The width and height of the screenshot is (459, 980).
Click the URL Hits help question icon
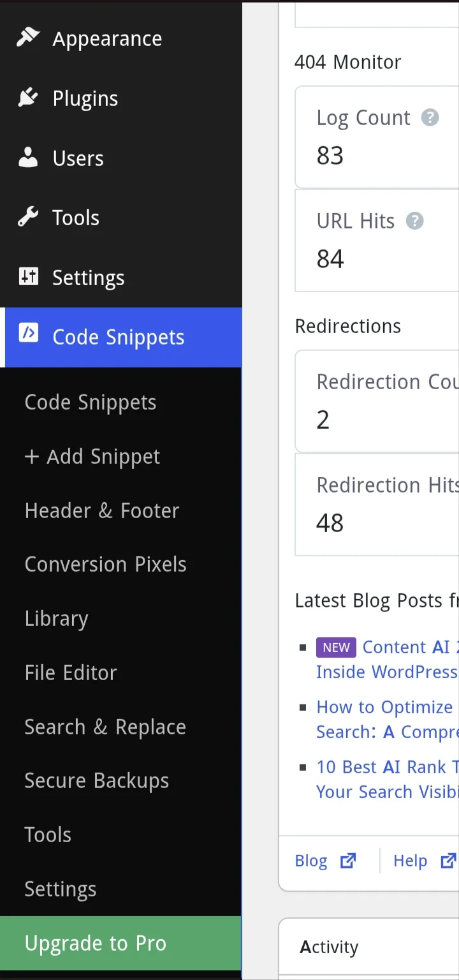tap(415, 221)
